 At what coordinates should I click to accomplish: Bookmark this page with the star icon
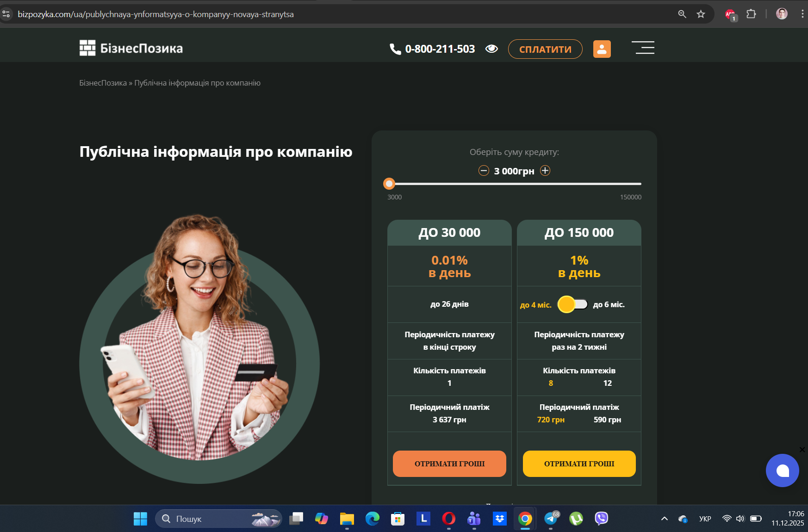coord(701,14)
